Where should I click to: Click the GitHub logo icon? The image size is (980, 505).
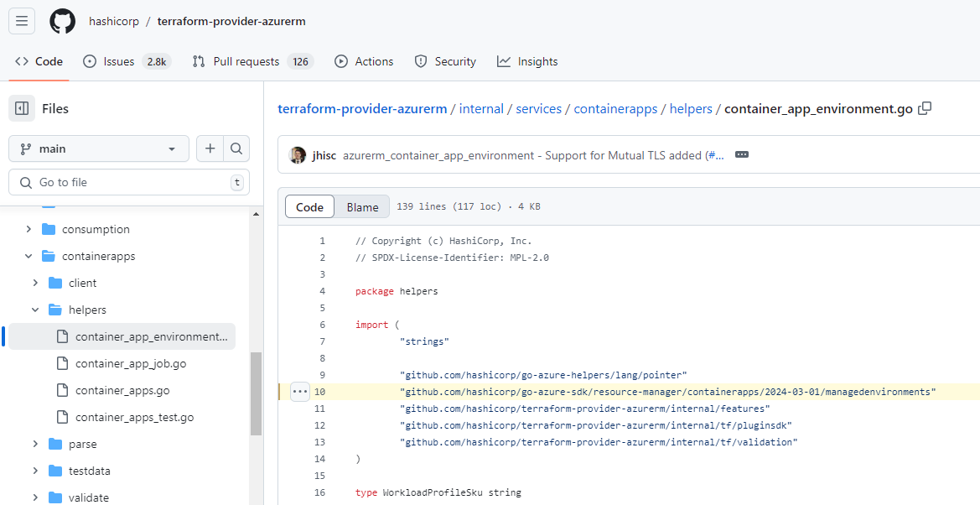click(x=62, y=21)
